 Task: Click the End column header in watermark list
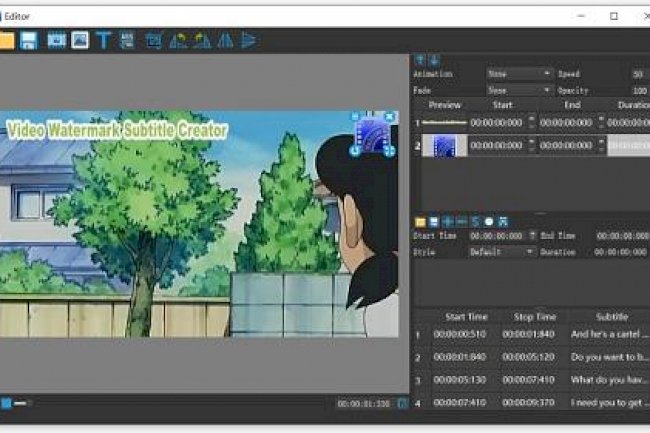pyautogui.click(x=572, y=105)
